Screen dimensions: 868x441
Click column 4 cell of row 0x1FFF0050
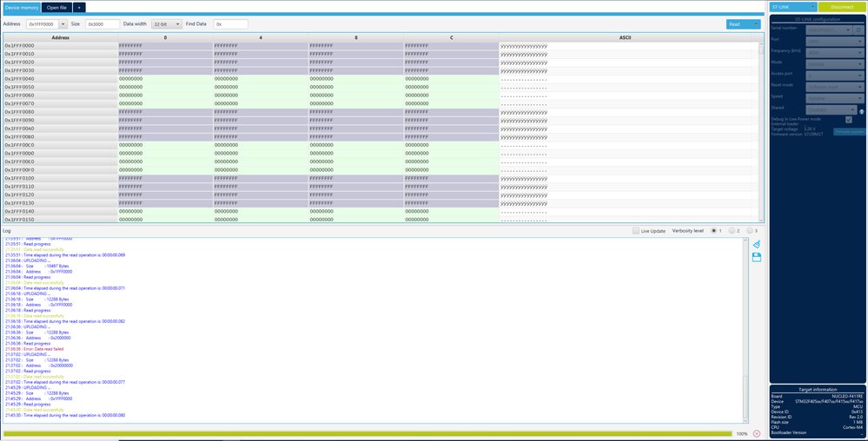point(261,88)
